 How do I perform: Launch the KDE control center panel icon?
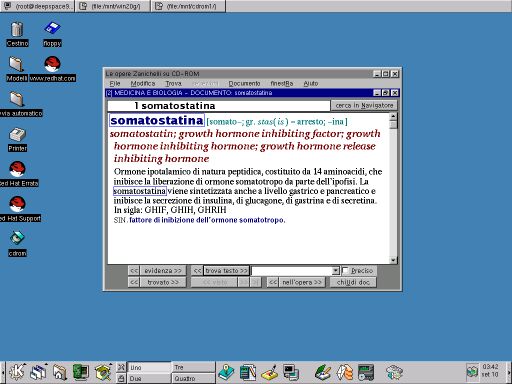pos(81,372)
